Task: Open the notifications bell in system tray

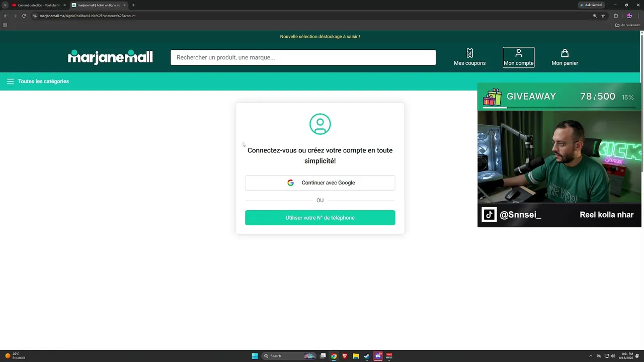Action: [637, 356]
